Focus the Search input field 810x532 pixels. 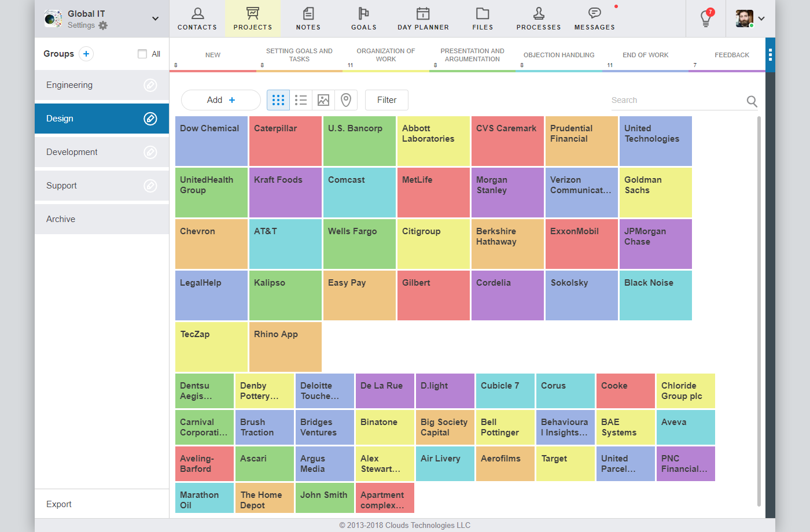coord(677,100)
